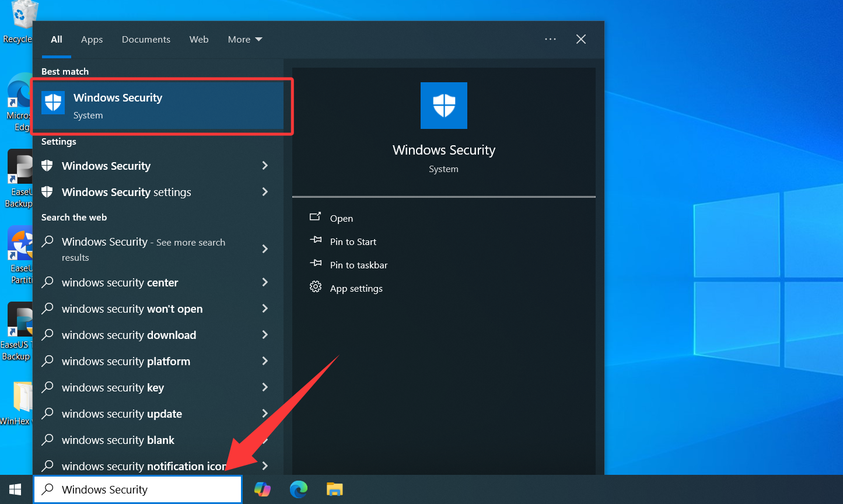Image resolution: width=843 pixels, height=504 pixels.
Task: Click Pin to taskbar action
Action: tap(359, 265)
